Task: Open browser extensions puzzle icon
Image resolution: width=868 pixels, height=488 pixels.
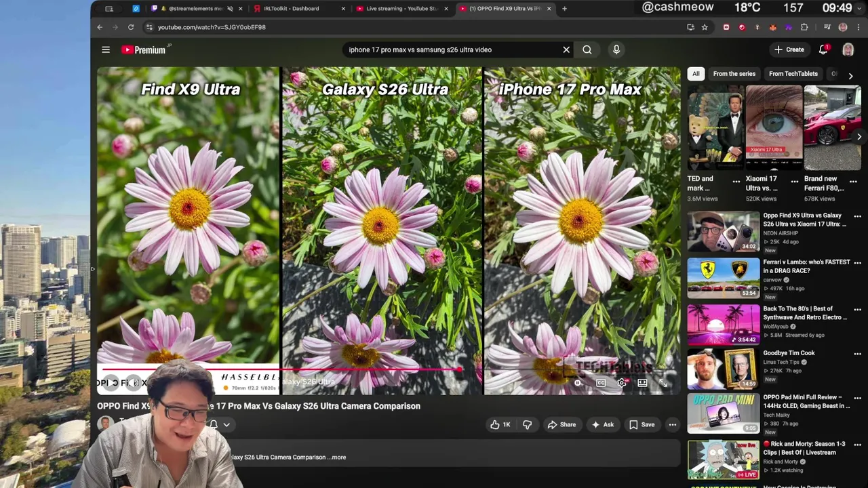Action: point(804,27)
